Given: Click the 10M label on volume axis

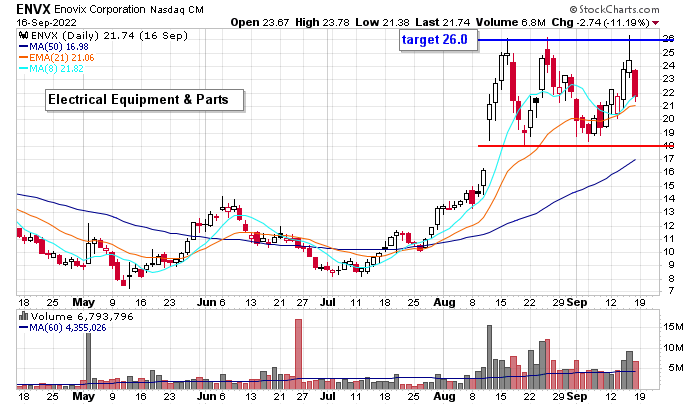Looking at the screenshot, I should coord(673,347).
